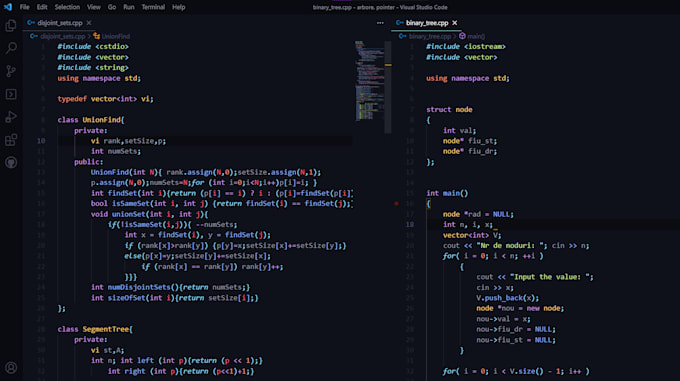680x381 pixels.
Task: Click the minimap of disjoint_sets.cpp
Action: 369,81
